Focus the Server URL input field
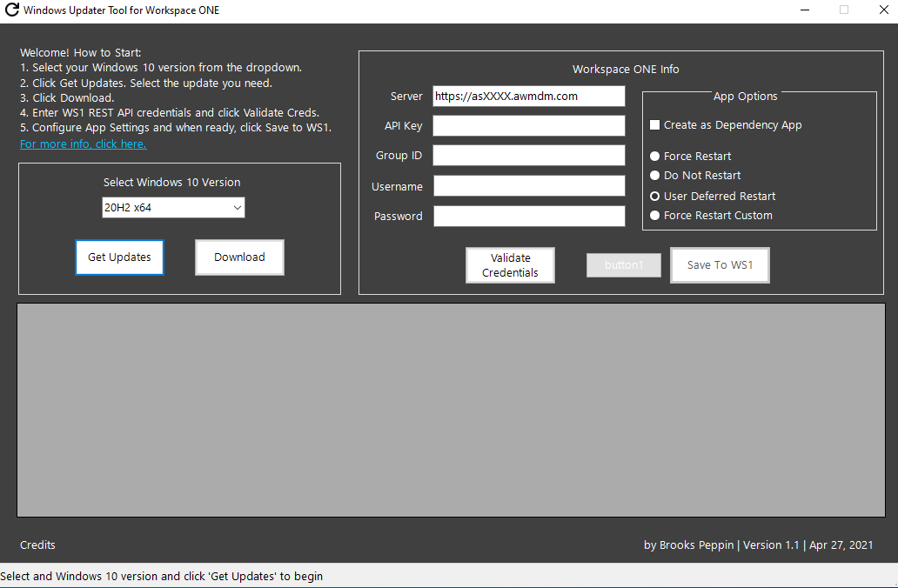 [x=528, y=97]
